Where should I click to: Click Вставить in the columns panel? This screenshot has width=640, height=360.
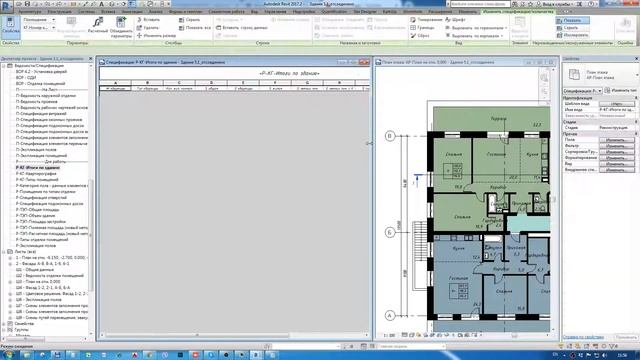tap(149, 20)
